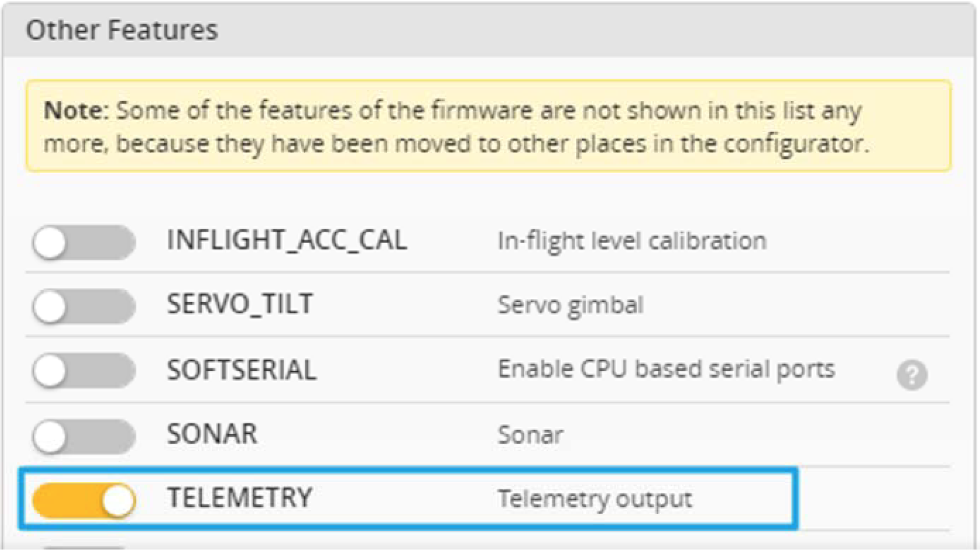This screenshot has width=980, height=552.
Task: Click the bold Note: word in the notice
Action: tap(76, 110)
